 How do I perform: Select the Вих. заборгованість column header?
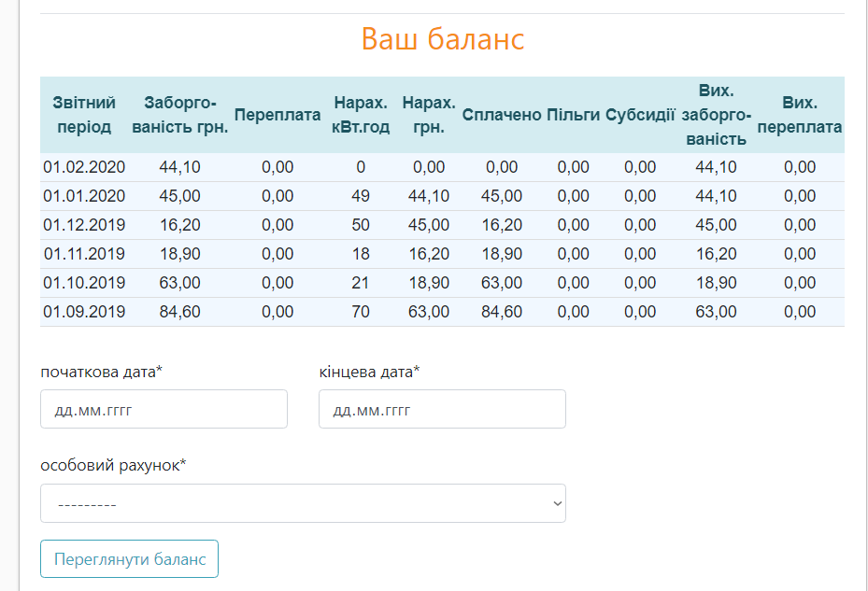[x=716, y=115]
